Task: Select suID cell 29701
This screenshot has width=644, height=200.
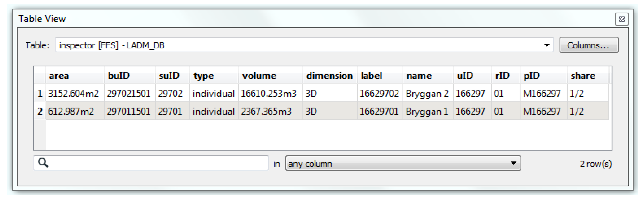Action: click(172, 111)
